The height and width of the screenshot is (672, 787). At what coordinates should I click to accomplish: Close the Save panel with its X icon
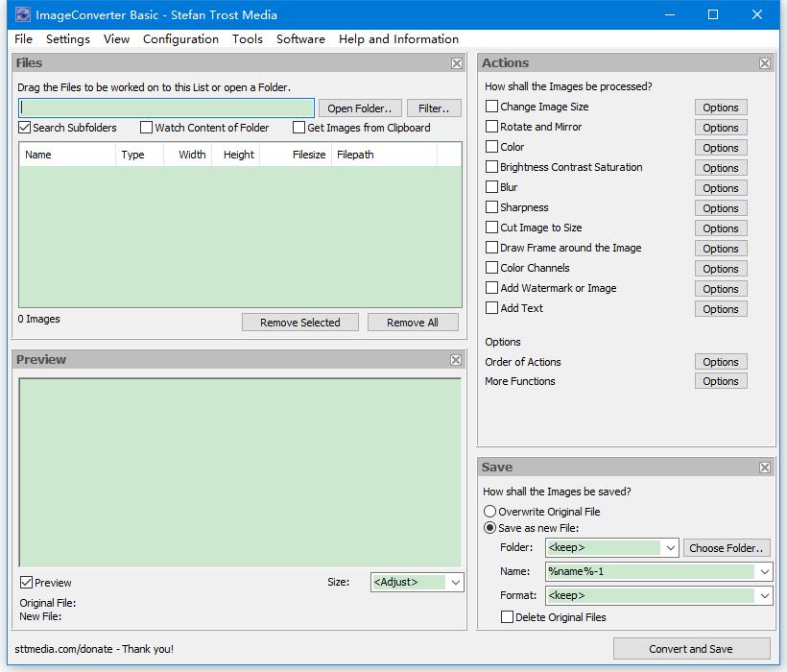pyautogui.click(x=764, y=468)
